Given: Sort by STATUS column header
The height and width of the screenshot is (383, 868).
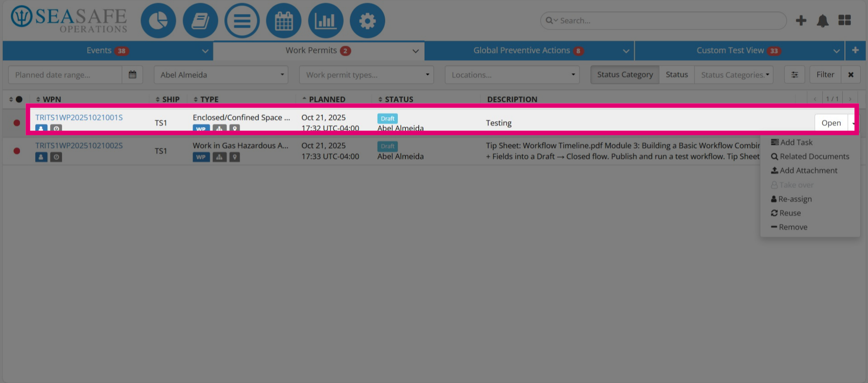Looking at the screenshot, I should click(x=396, y=99).
